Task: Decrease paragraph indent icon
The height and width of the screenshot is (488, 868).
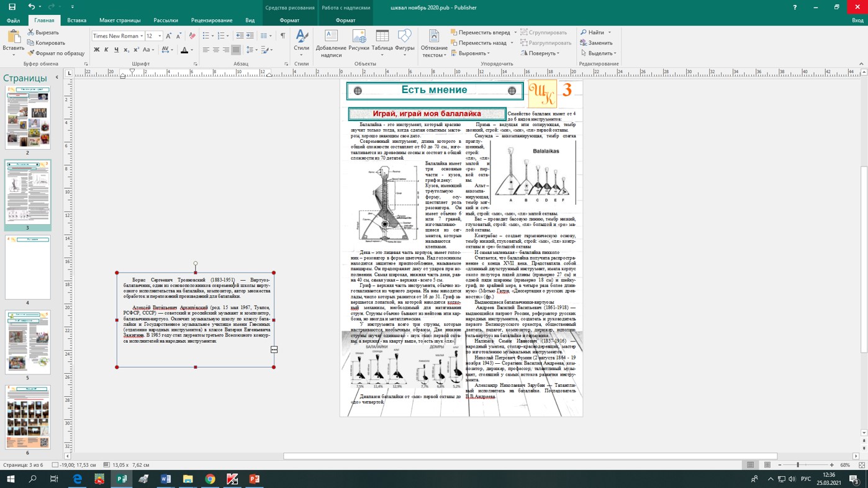Action: click(x=240, y=36)
